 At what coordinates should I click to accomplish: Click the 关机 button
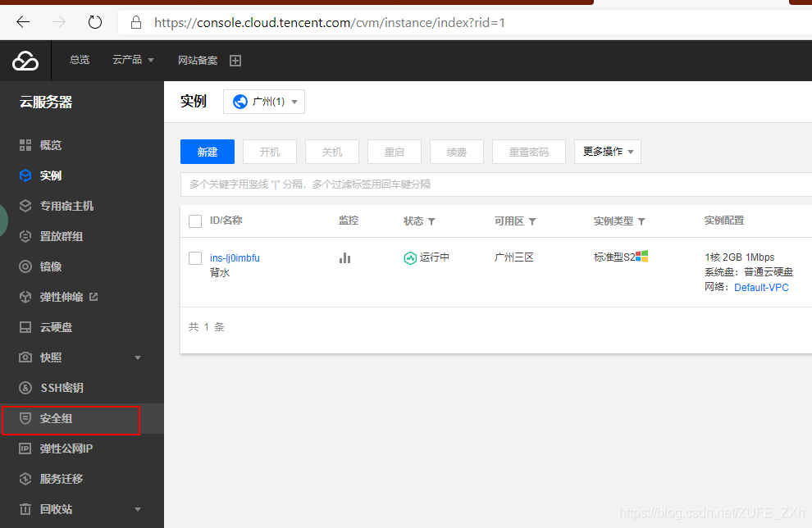(332, 152)
